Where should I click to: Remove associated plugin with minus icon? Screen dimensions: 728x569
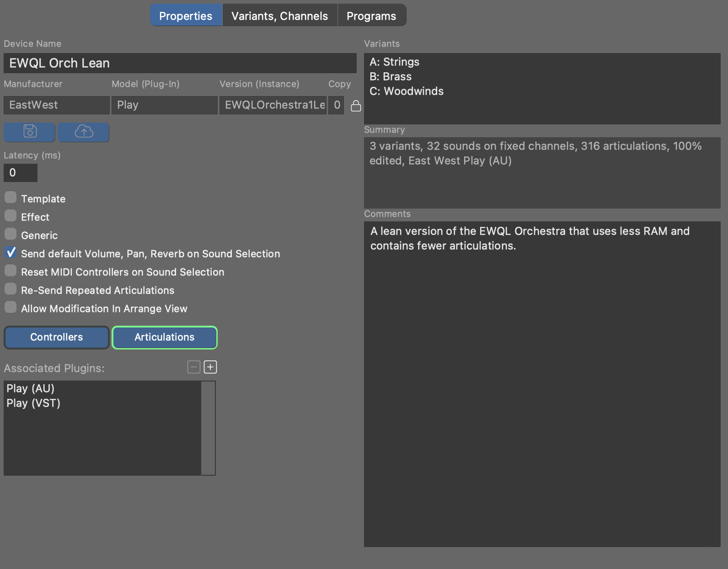tap(194, 367)
